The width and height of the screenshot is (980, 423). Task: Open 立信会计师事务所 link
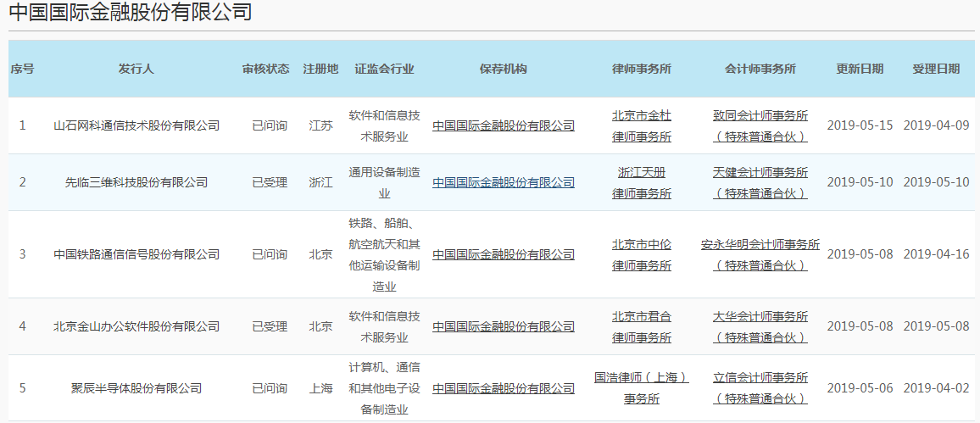pyautogui.click(x=760, y=388)
